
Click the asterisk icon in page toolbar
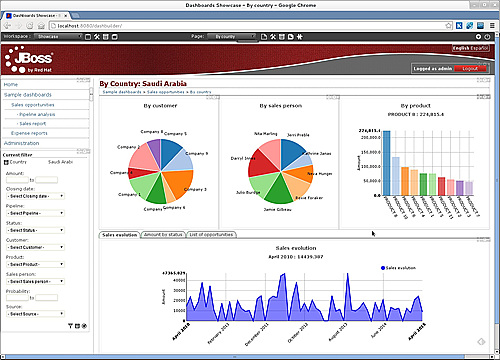click(299, 37)
